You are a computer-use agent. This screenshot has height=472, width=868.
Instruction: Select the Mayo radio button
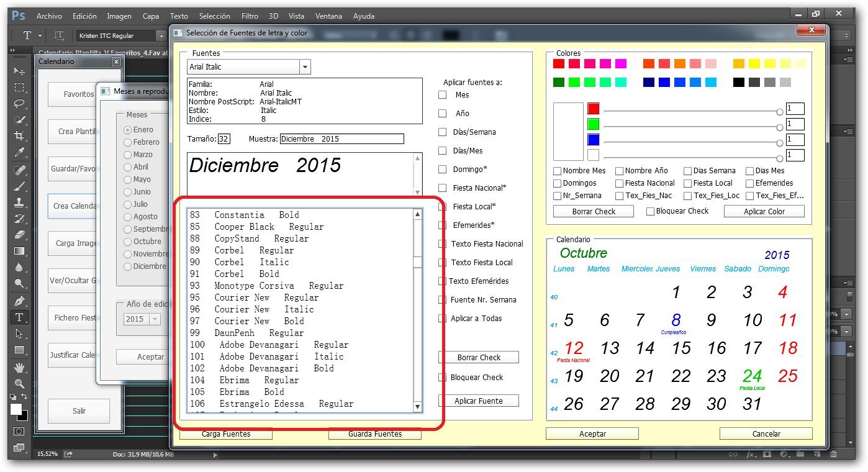point(128,179)
